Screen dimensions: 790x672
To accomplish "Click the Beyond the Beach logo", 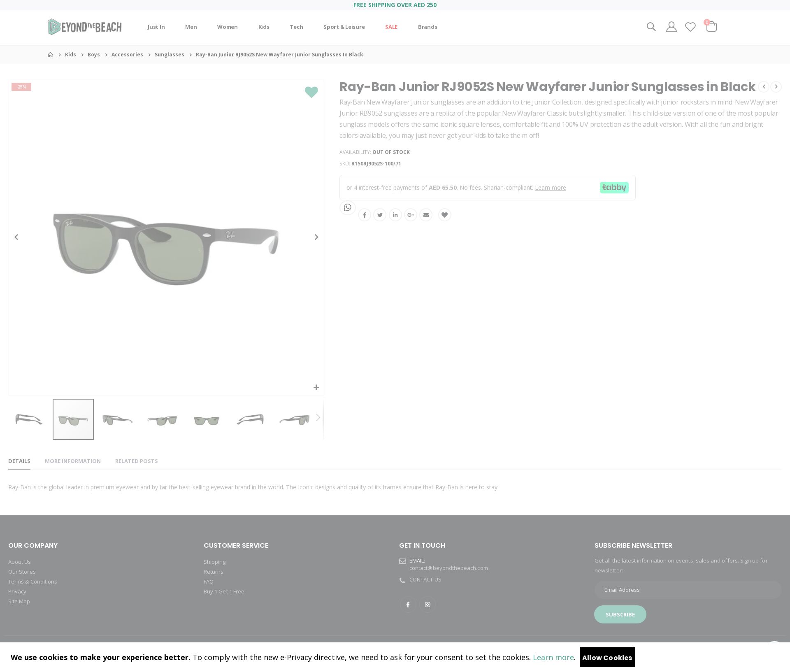I will (85, 27).
